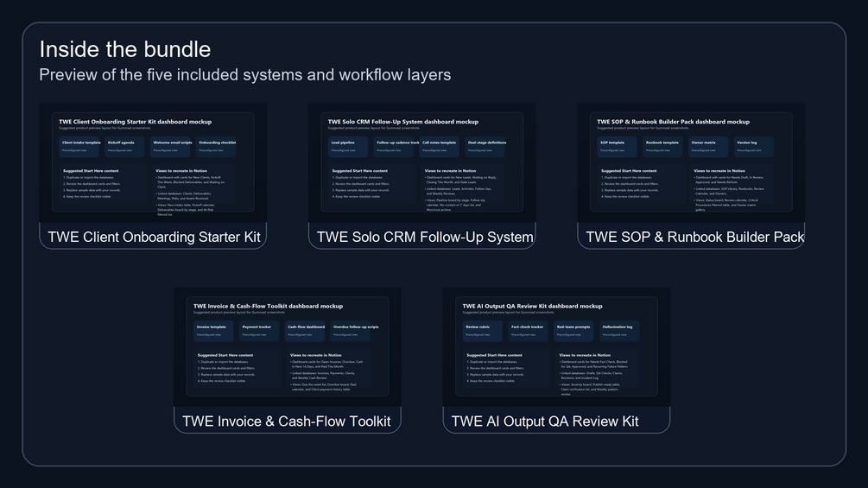Click the "Call notes template" card

coord(439,147)
